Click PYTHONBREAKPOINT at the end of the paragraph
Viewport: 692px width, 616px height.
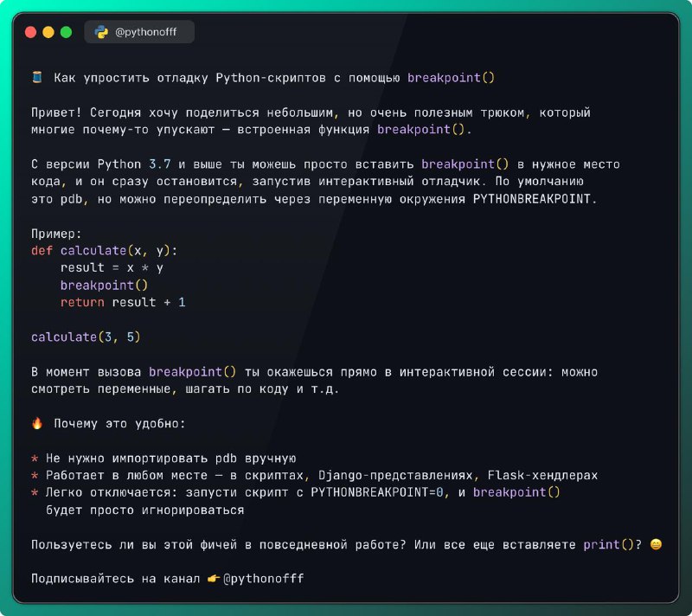coord(531,199)
